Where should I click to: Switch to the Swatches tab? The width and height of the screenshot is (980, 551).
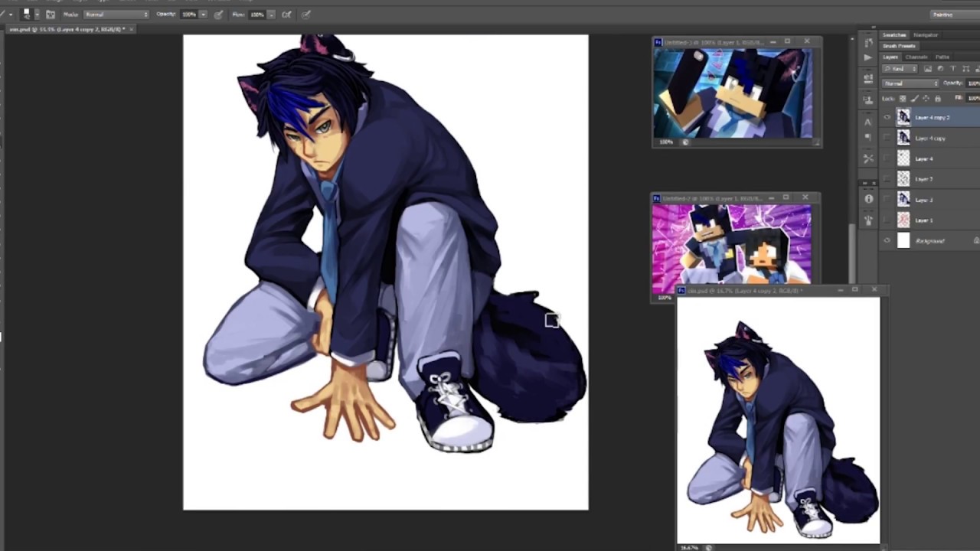895,35
